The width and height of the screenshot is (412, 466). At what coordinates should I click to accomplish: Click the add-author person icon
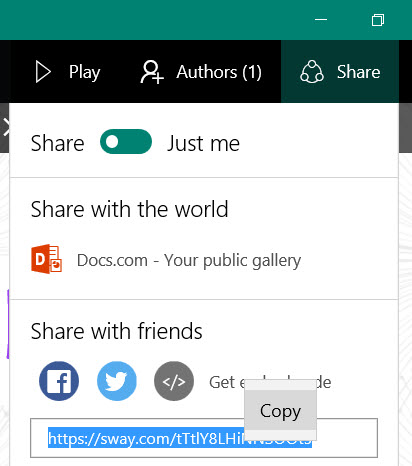(152, 72)
